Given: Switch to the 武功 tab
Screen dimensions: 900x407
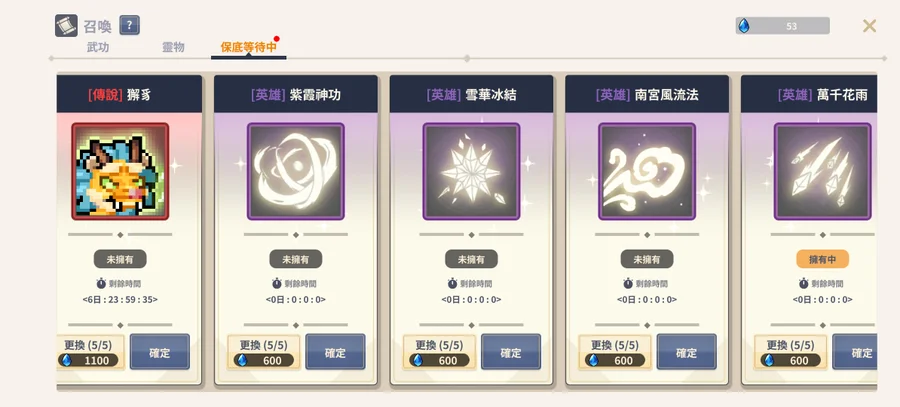Looking at the screenshot, I should 98,47.
